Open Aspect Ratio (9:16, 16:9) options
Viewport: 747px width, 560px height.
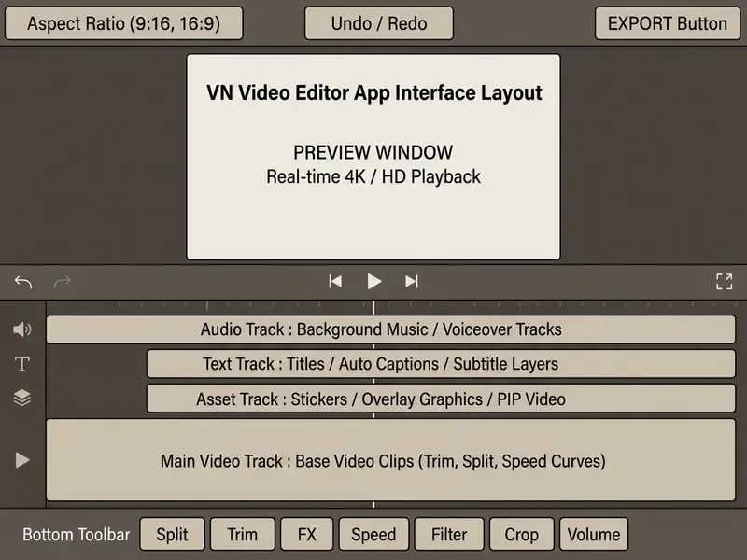point(124,22)
